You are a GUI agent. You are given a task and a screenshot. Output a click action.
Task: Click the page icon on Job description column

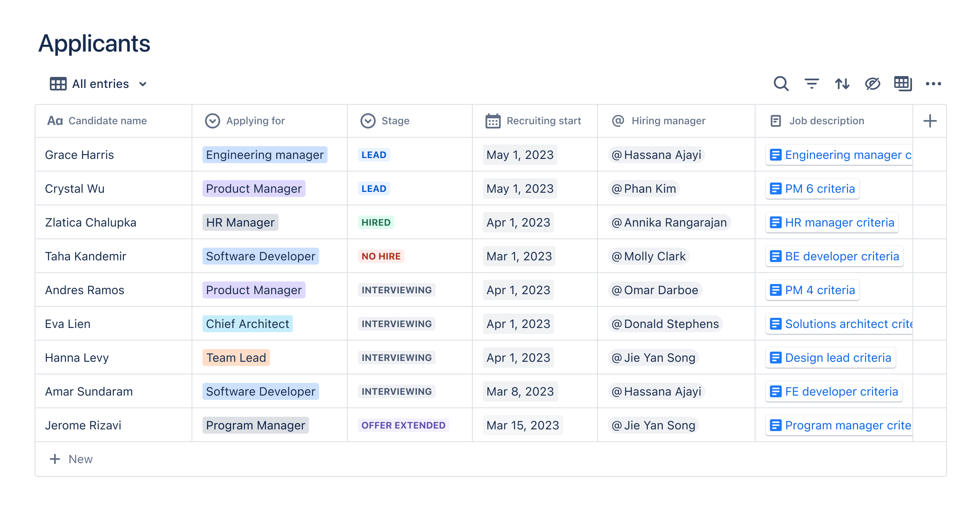click(775, 120)
